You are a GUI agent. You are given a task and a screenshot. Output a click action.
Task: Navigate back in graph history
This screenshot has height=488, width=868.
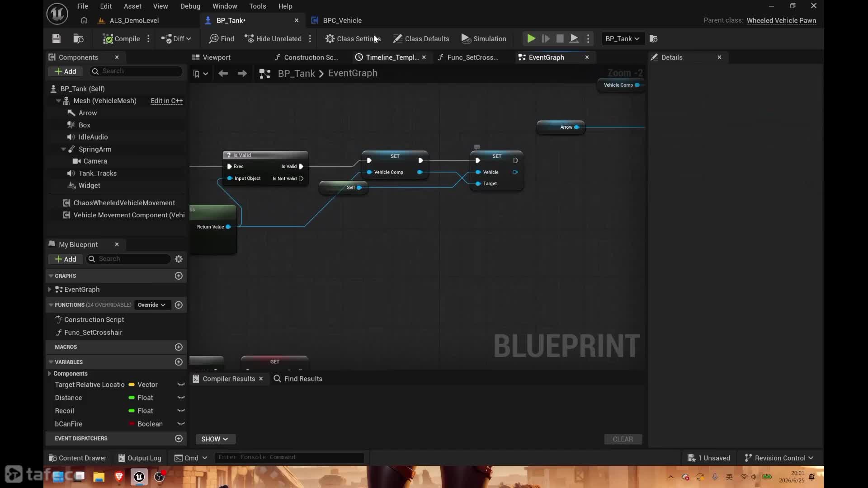(x=223, y=74)
